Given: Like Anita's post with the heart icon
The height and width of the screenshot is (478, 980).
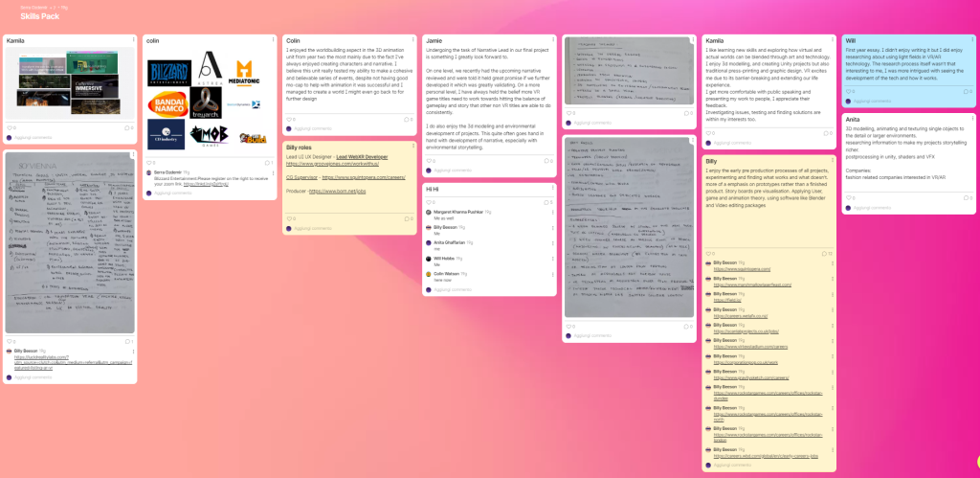Looking at the screenshot, I should (848, 197).
